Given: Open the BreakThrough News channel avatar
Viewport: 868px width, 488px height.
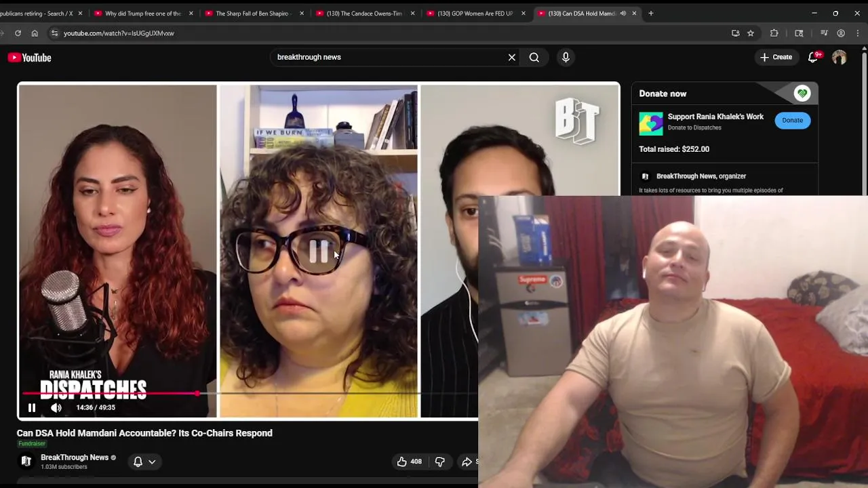Looking at the screenshot, I should click(x=26, y=462).
